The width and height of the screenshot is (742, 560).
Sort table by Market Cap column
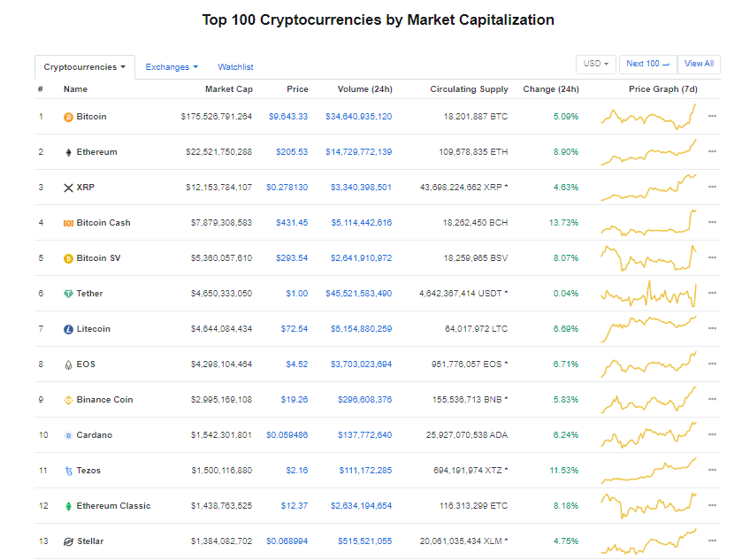click(x=228, y=89)
